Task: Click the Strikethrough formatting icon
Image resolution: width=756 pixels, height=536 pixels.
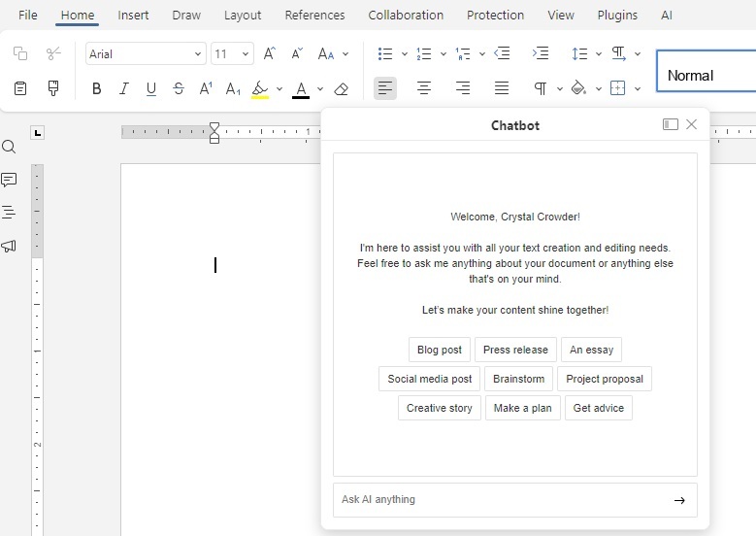Action: coord(179,88)
